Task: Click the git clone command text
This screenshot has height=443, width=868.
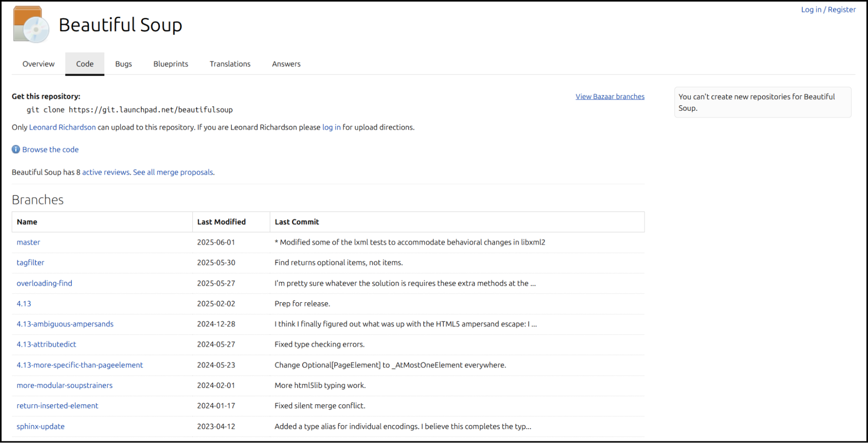Action: pos(130,110)
